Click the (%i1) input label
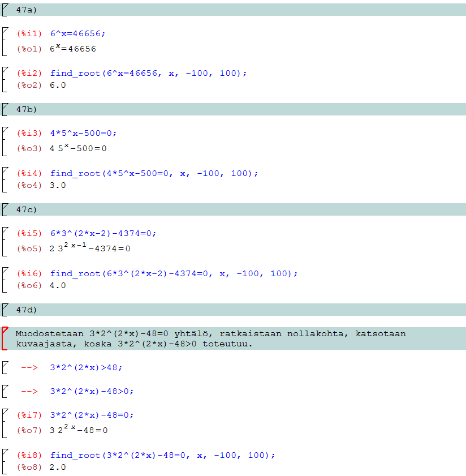The image size is (466, 476). point(29,34)
